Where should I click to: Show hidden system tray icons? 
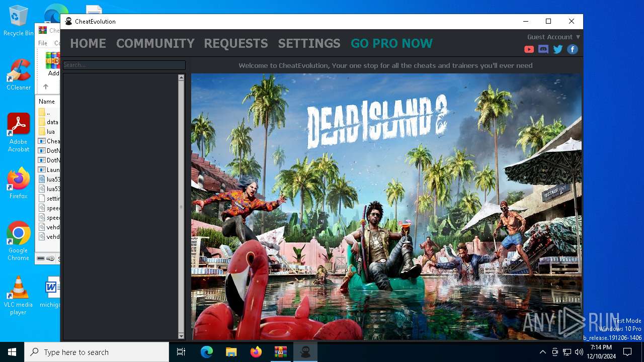coord(542,352)
